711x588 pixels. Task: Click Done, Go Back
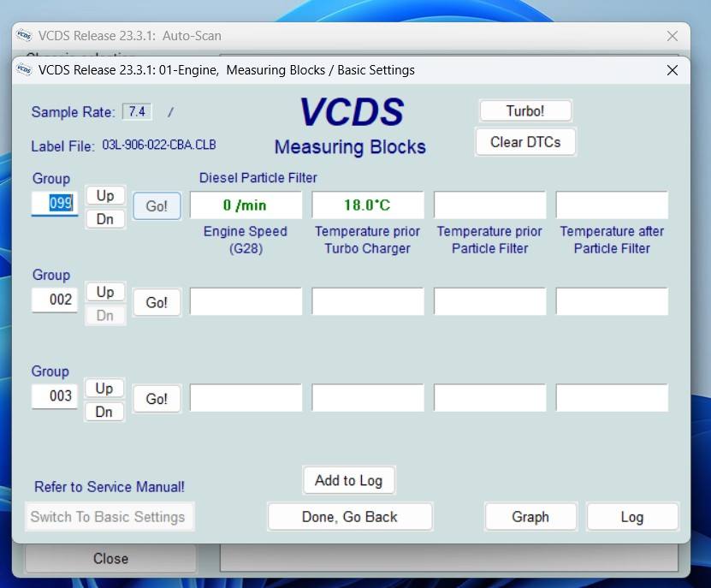(x=350, y=517)
